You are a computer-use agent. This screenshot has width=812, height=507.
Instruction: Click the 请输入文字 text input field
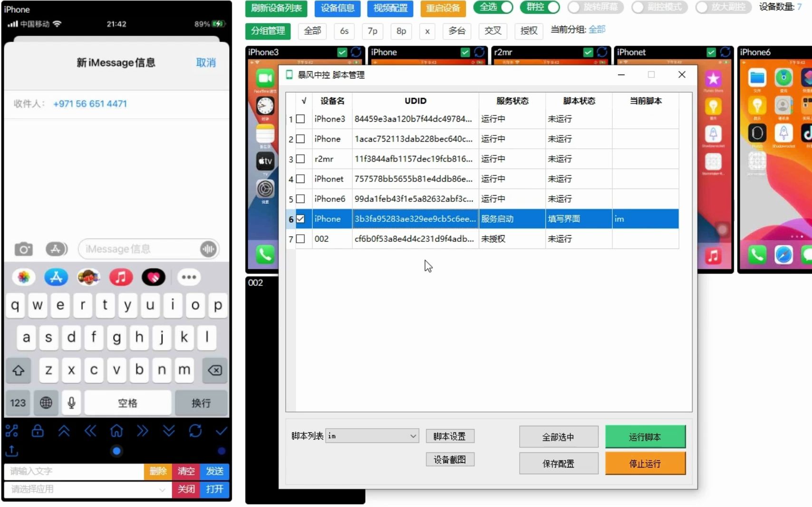pyautogui.click(x=74, y=471)
